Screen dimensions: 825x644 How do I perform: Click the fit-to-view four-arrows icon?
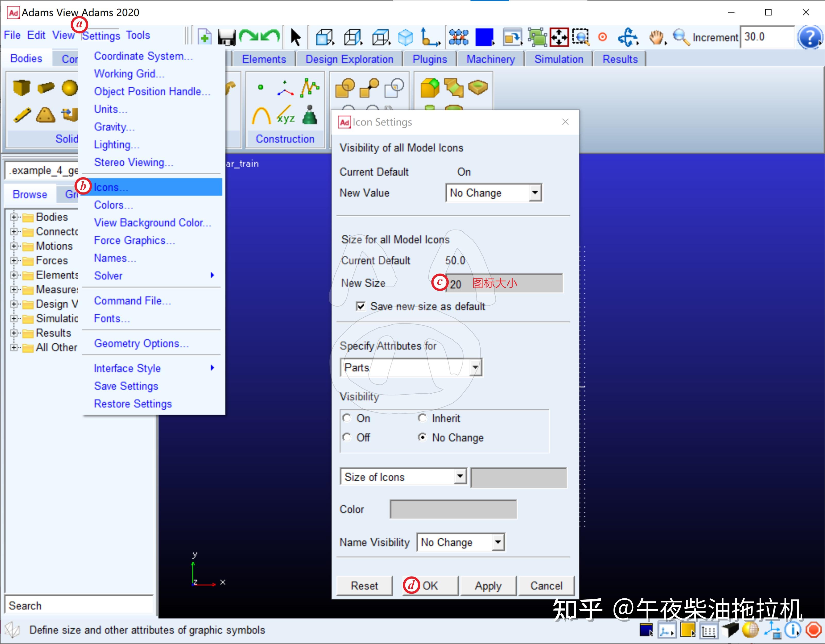559,37
